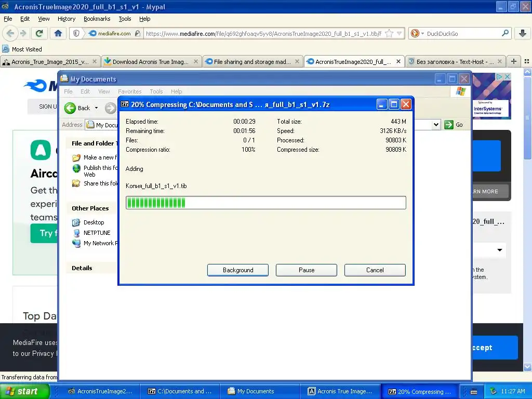This screenshot has width=532, height=399.
Task: Bookmark this page with the star icon
Action: (390, 33)
